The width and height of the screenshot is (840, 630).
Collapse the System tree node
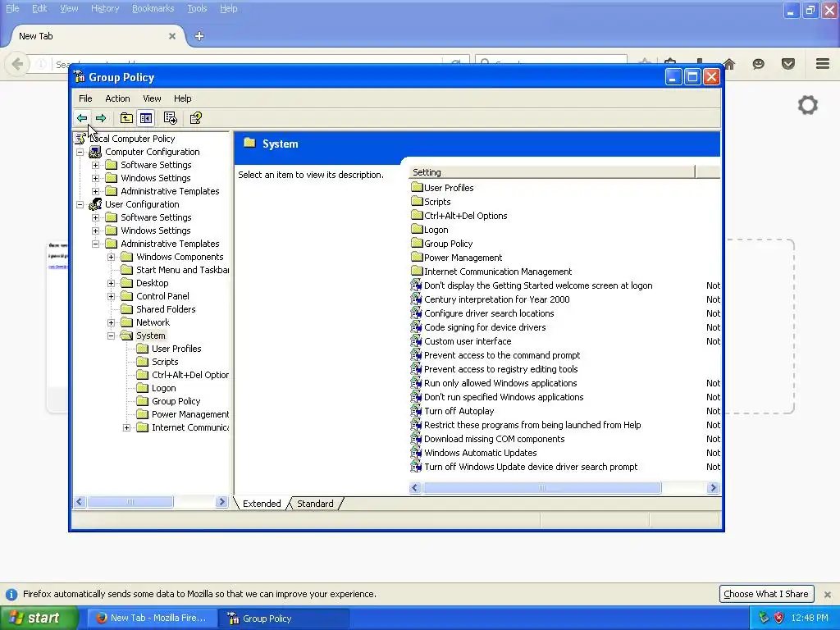[111, 336]
